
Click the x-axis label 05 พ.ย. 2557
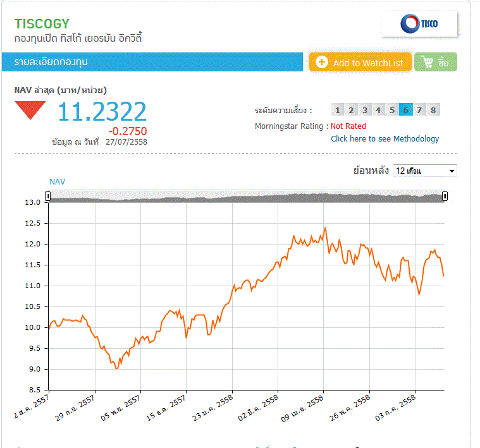[121, 408]
